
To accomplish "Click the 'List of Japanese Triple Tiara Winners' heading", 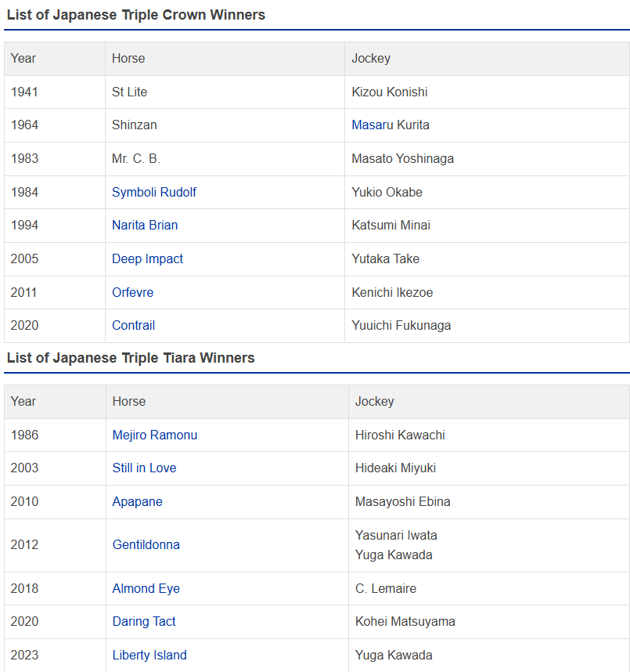I will coord(131,358).
